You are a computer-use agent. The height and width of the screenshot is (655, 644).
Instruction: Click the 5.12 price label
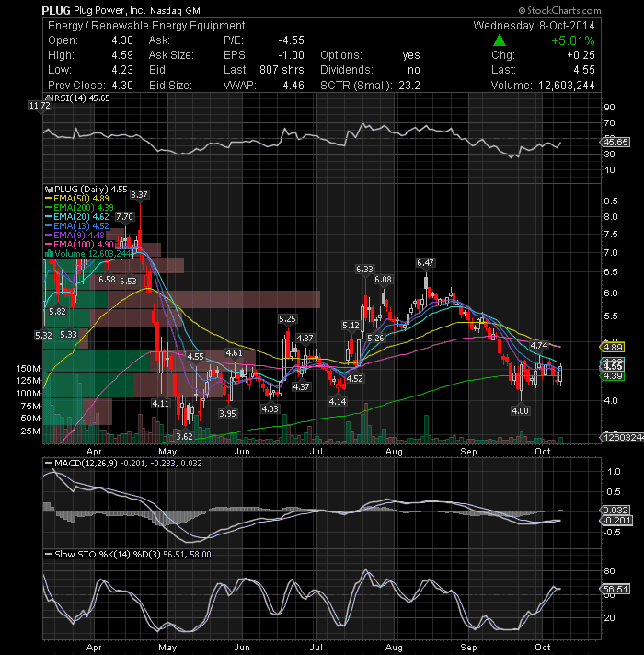pyautogui.click(x=351, y=326)
